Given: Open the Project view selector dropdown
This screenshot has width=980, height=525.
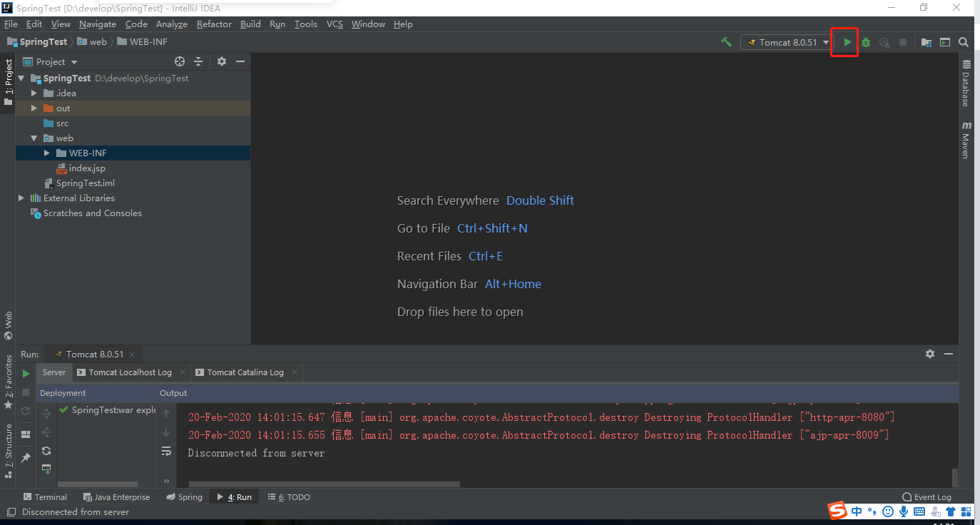Looking at the screenshot, I should pyautogui.click(x=50, y=61).
